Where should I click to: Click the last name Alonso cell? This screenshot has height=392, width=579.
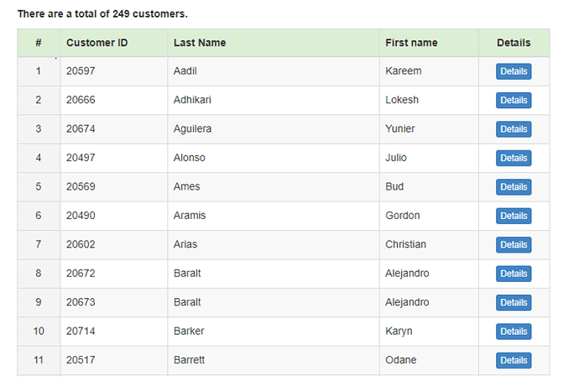pyautogui.click(x=190, y=158)
